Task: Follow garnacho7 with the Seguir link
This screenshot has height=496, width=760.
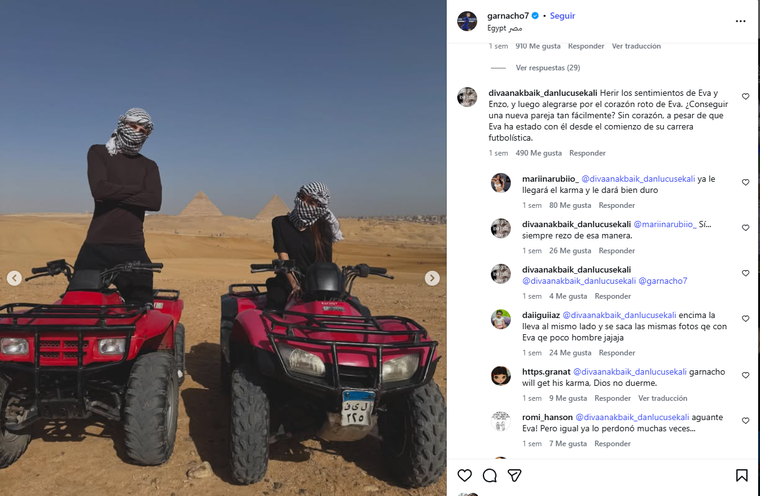Action: pyautogui.click(x=562, y=16)
